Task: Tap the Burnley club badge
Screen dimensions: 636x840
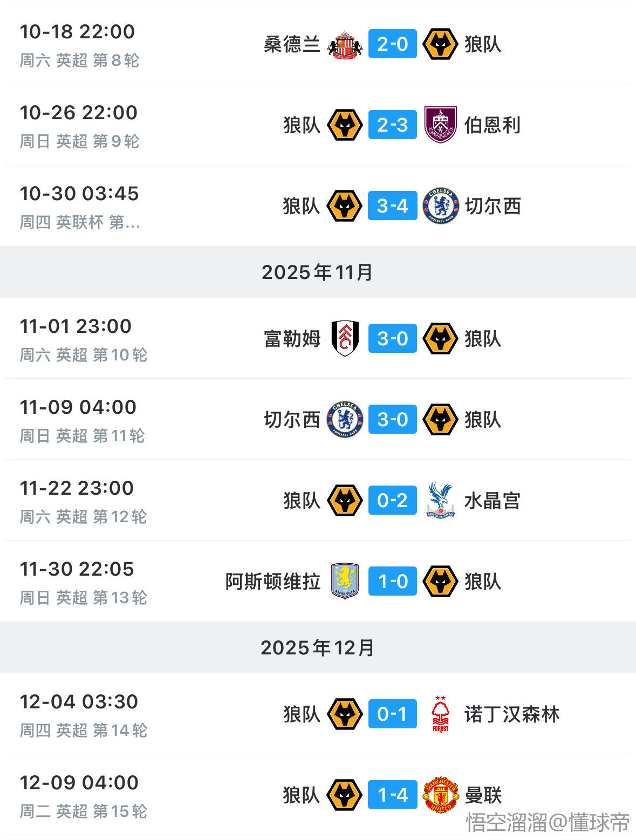Action: pyautogui.click(x=440, y=125)
